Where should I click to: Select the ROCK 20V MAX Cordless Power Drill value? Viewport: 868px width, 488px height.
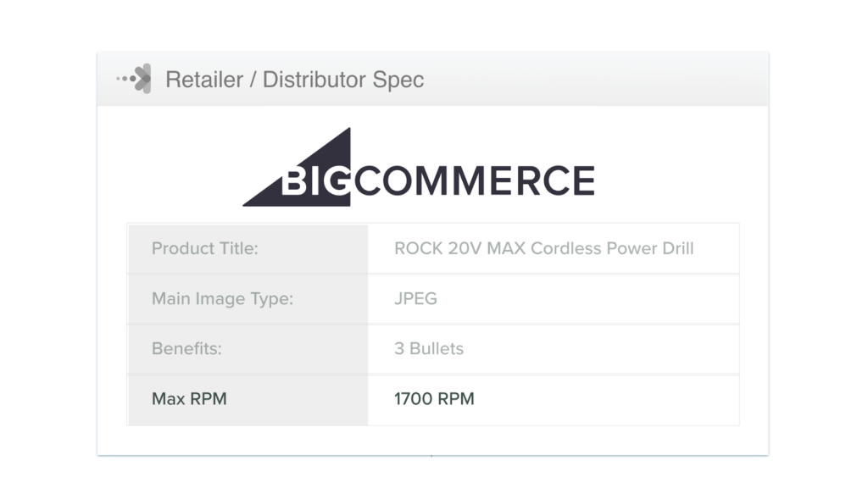point(543,248)
